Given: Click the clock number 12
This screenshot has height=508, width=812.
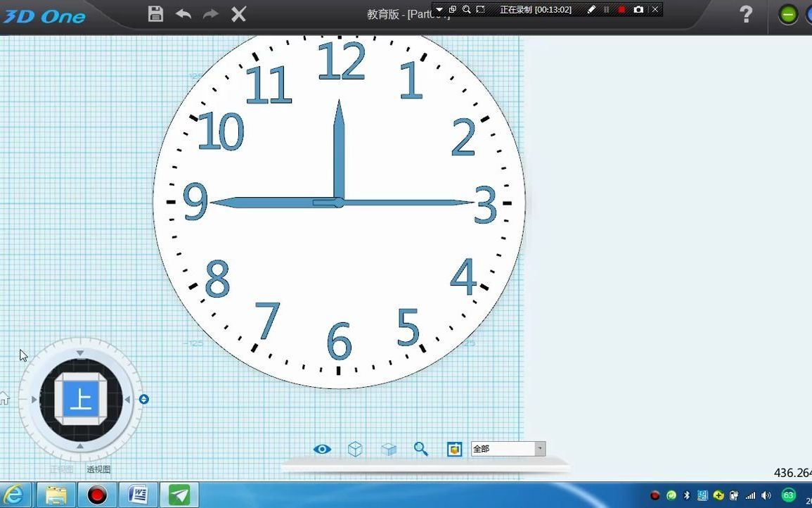Looking at the screenshot, I should pos(342,61).
